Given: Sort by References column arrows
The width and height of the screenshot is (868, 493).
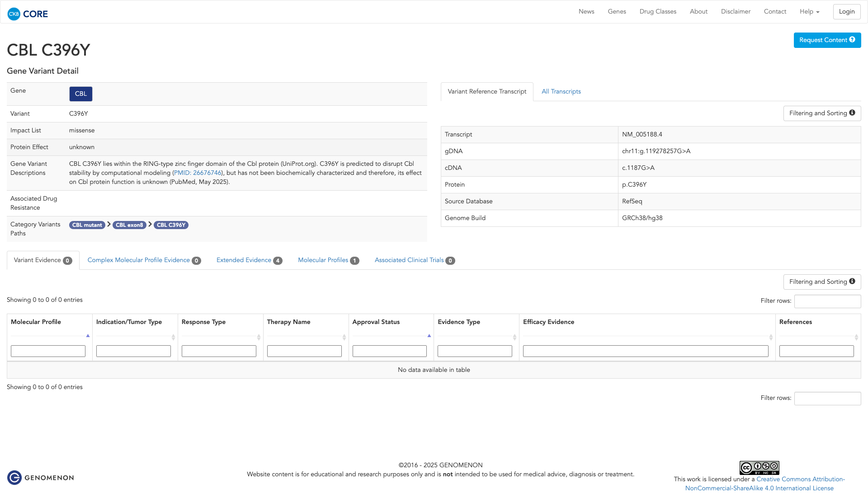Looking at the screenshot, I should tap(856, 338).
